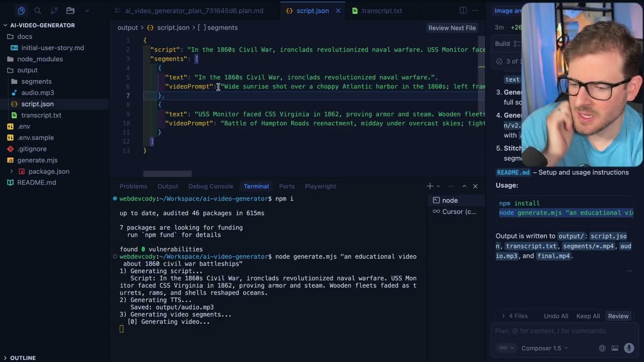Collapse the AI-VIDEO-GENERATOR root folder
Image resolution: width=644 pixels, height=362 pixels.
(x=42, y=25)
